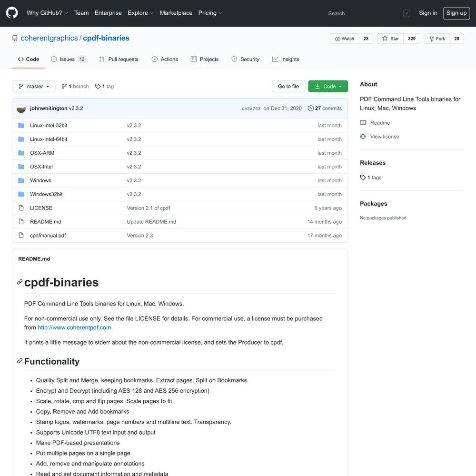Open the Packages heading link

pyautogui.click(x=374, y=204)
